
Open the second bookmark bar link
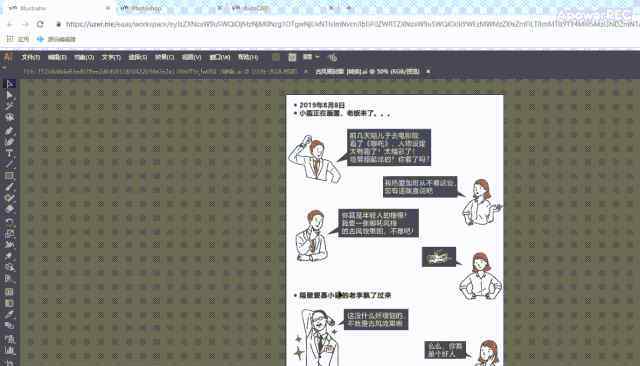[56, 39]
